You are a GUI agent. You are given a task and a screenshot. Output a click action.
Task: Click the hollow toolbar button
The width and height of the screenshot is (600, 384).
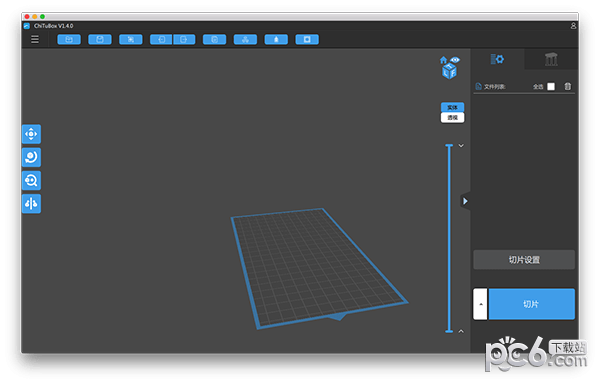276,39
